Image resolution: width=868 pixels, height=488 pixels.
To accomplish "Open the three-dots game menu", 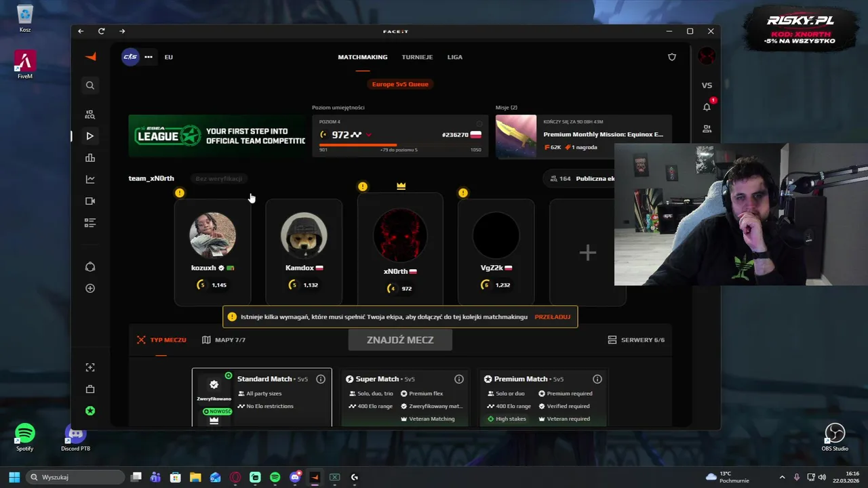I will 149,57.
